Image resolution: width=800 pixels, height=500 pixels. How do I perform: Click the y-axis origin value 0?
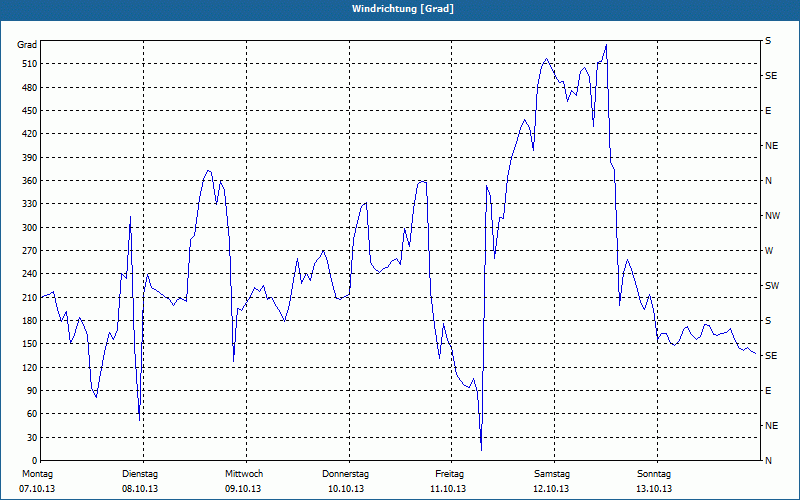pos(34,461)
